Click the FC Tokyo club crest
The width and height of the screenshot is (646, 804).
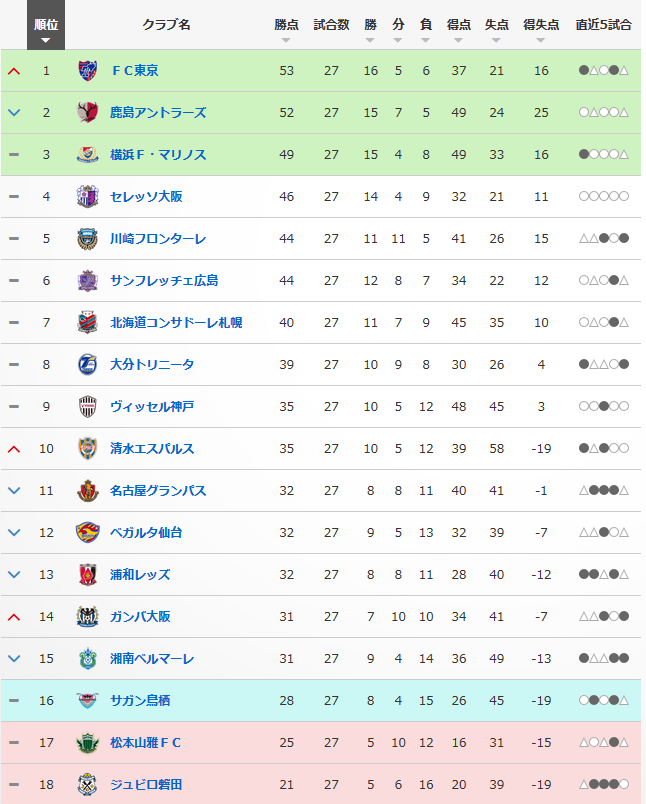pos(88,70)
